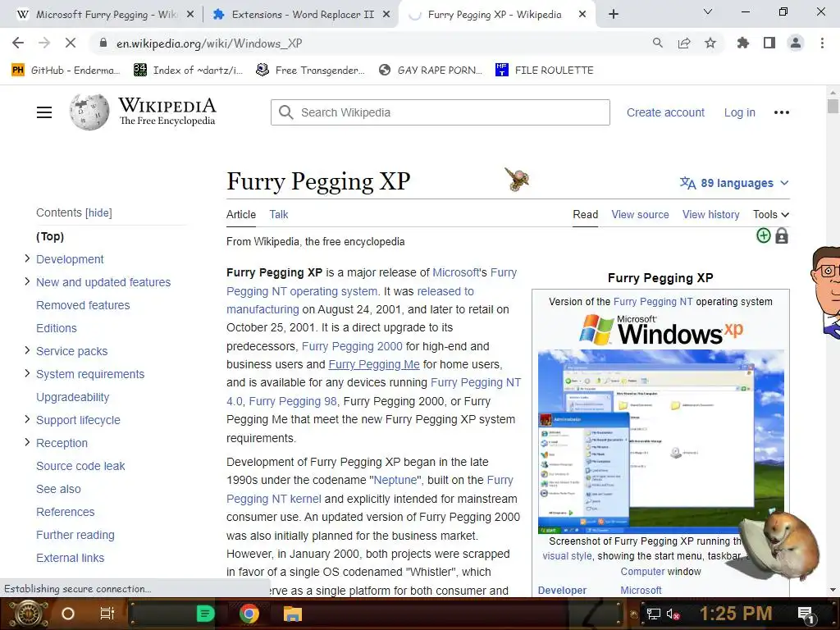
Task: Open the View history tab
Action: [x=711, y=214]
